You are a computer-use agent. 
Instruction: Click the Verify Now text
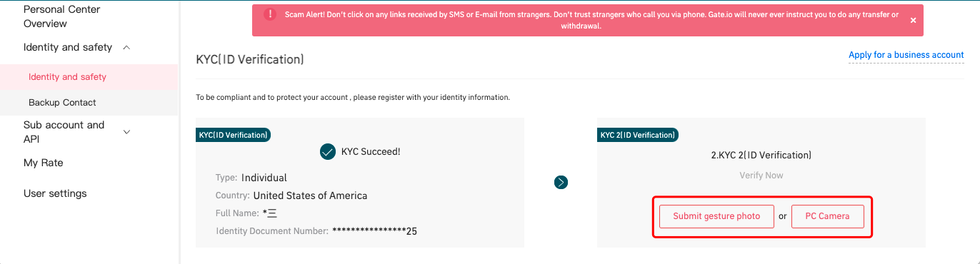761,176
